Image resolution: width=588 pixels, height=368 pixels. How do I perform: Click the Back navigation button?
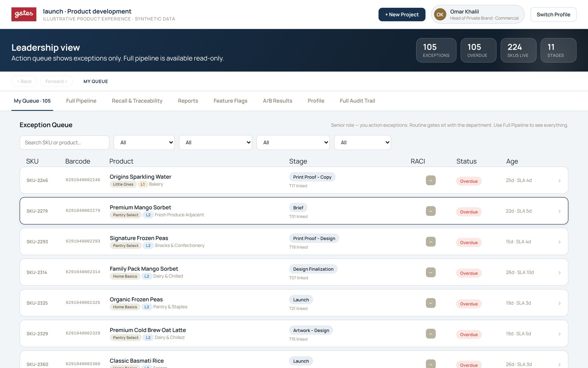click(x=24, y=81)
